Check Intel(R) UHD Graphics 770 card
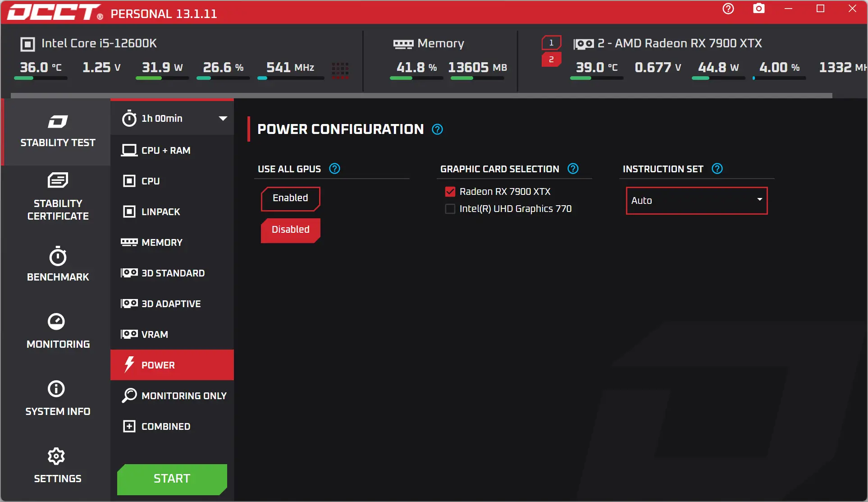Image resolution: width=868 pixels, height=502 pixels. 450,209
